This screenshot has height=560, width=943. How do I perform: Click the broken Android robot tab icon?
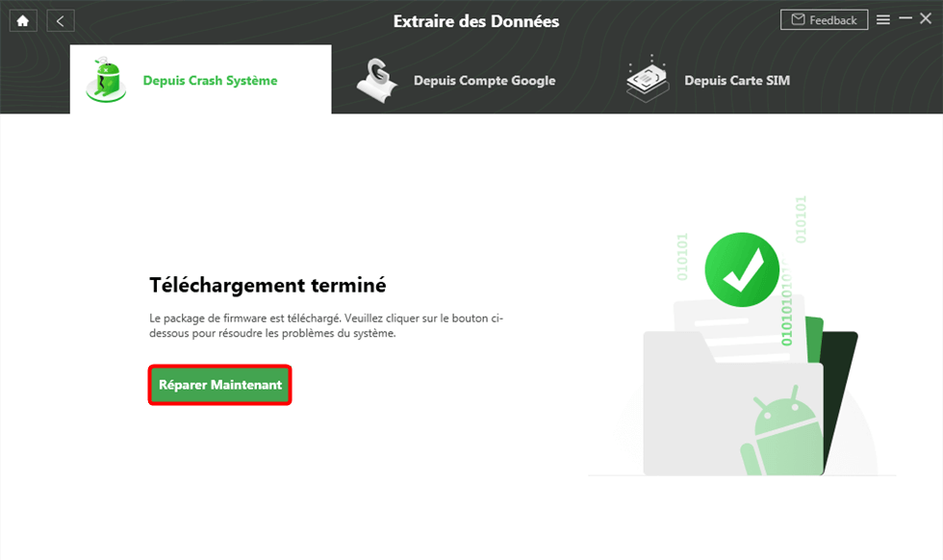105,80
